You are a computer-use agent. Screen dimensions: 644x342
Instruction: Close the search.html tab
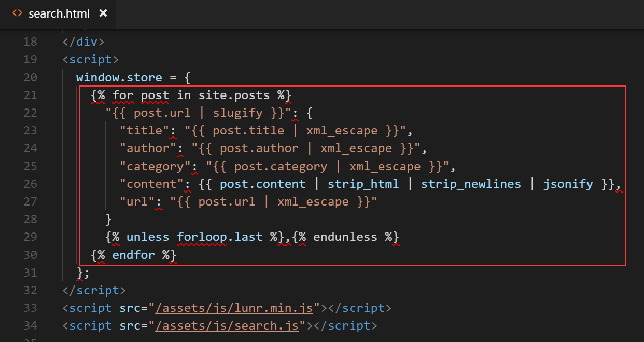coord(103,13)
